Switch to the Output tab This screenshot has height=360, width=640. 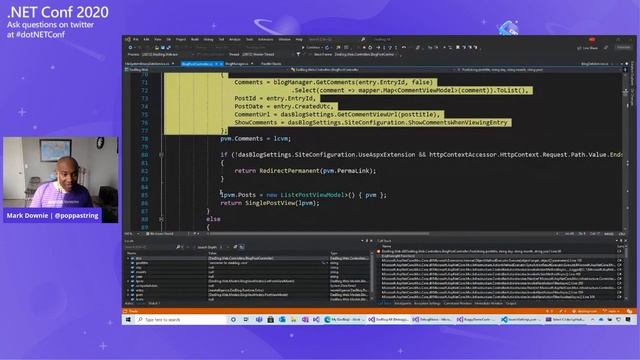coord(511,304)
